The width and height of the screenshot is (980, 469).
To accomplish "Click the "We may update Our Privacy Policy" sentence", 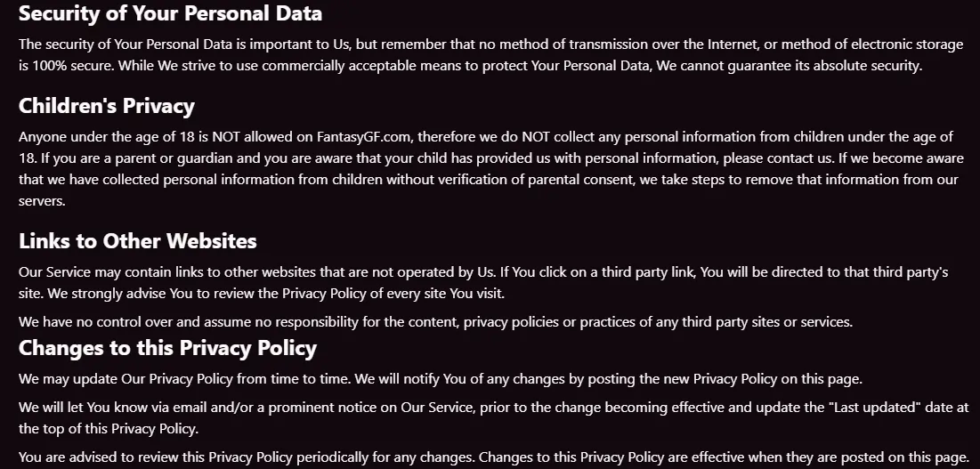I will (184, 379).
